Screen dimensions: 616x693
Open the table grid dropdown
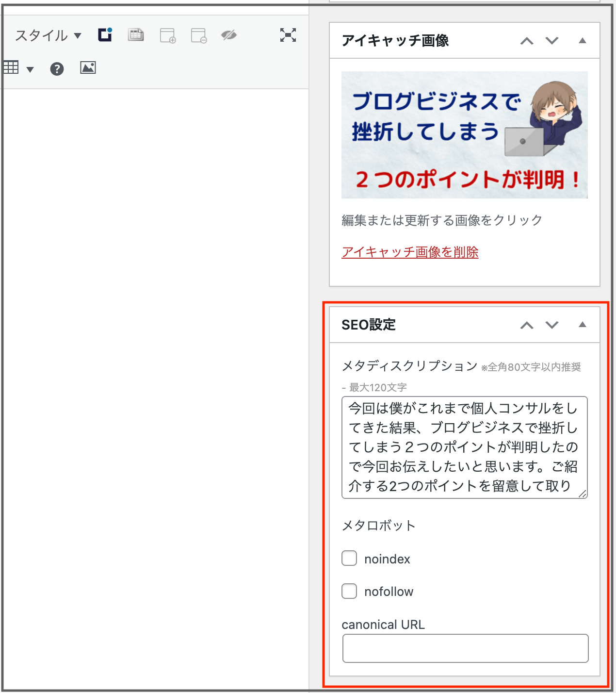18,68
